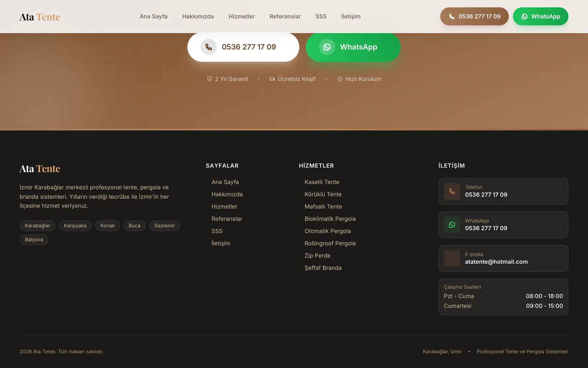Click the truck icon beside Ücretsiz Keşif
The image size is (588, 368).
click(x=272, y=79)
